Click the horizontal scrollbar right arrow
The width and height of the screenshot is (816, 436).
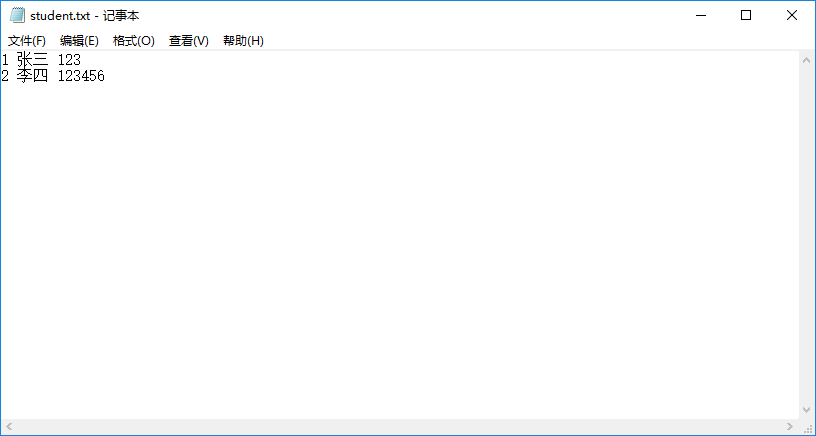[x=789, y=427]
